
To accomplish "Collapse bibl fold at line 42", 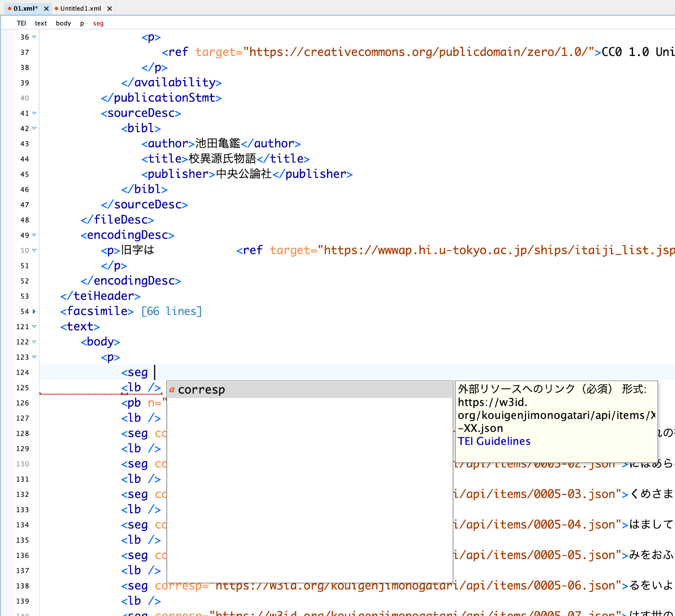I will coord(34,129).
